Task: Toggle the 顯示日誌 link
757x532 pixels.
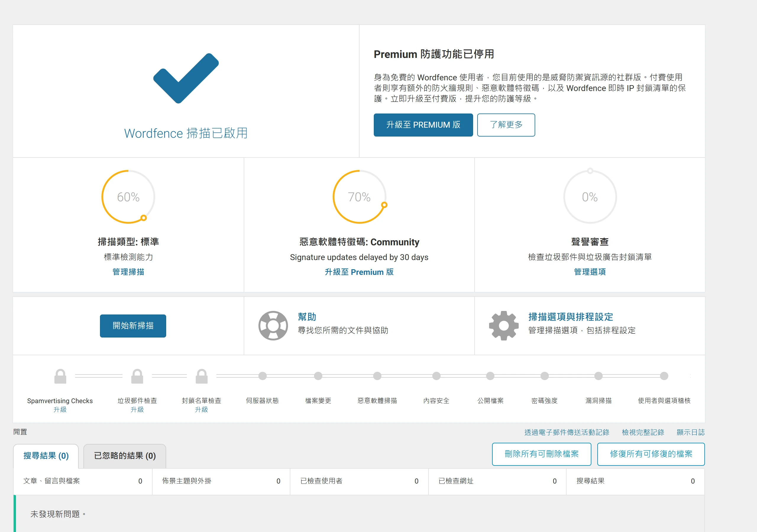Action: coord(690,432)
